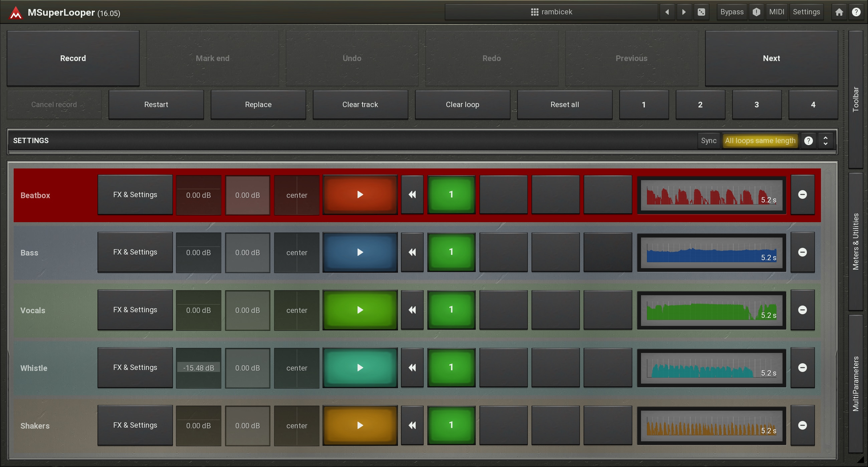Click the Clear track button
Screen dimensions: 868x467
360,105
